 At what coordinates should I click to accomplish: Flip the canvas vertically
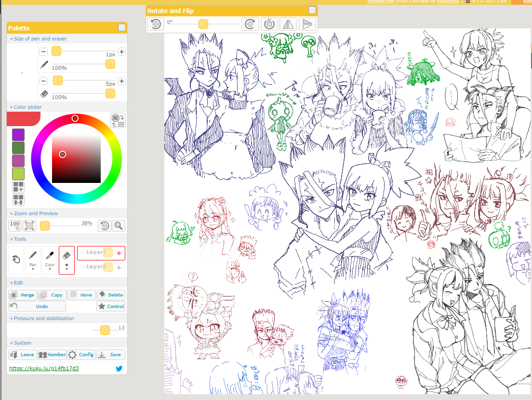[307, 24]
